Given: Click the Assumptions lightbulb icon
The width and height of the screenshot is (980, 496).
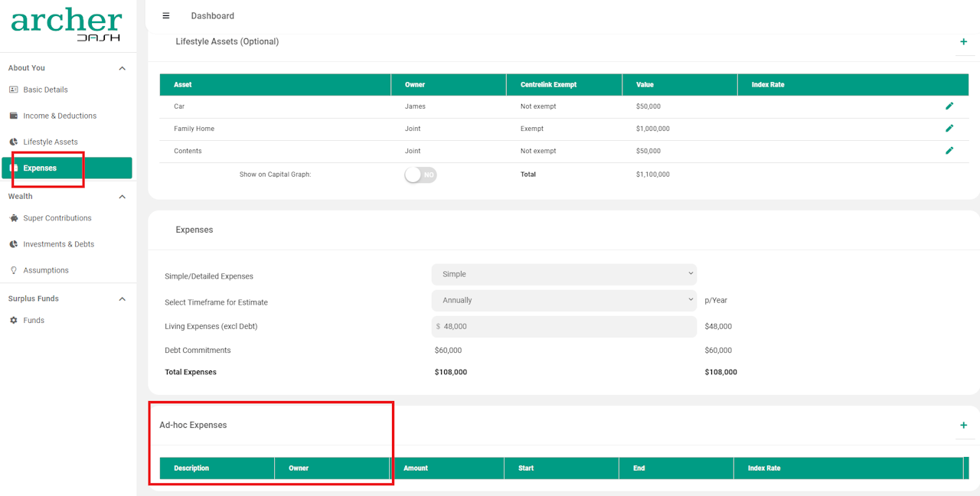Looking at the screenshot, I should point(13,270).
